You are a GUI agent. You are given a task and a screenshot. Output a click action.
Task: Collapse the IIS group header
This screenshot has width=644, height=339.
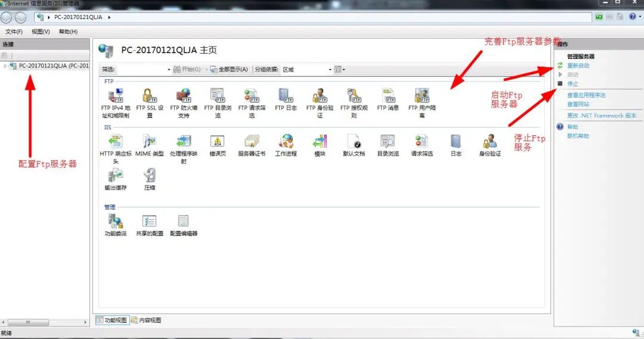click(107, 127)
